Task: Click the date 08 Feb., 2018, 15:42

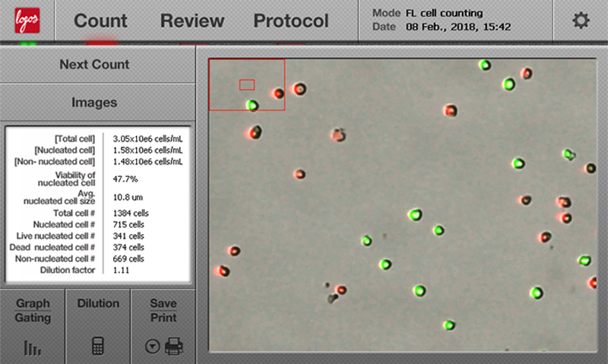Action: (x=458, y=27)
